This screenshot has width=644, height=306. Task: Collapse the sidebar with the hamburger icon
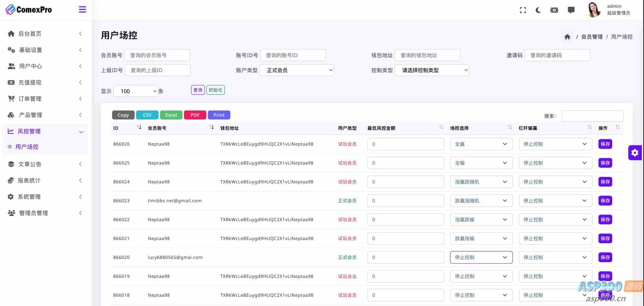(82, 10)
